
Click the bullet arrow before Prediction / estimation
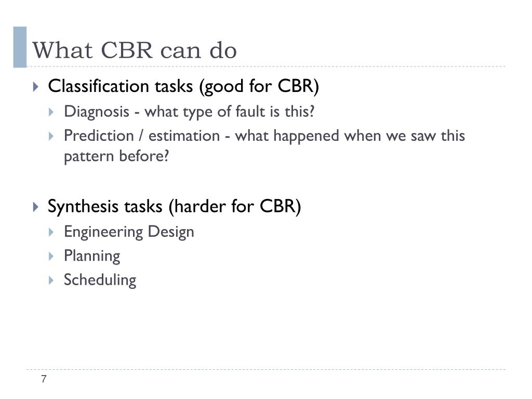click(x=51, y=137)
